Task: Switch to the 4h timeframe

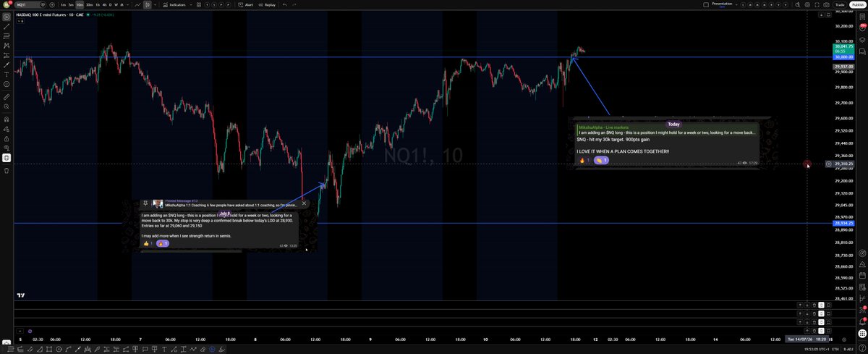Action: (104, 4)
